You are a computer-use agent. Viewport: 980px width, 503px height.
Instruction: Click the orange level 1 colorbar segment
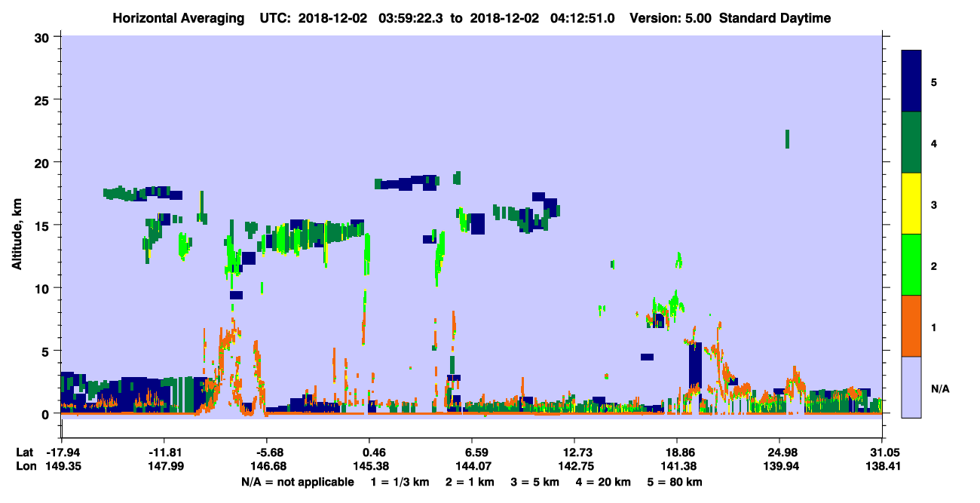pos(911,325)
